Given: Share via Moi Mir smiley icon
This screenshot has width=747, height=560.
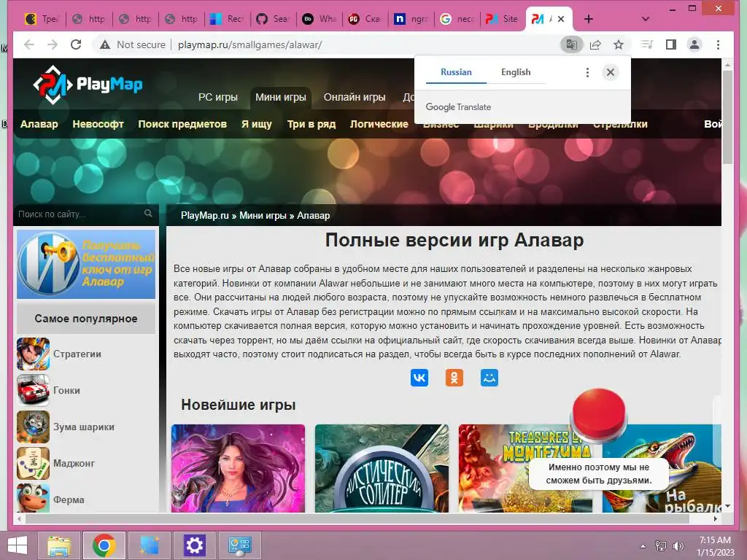Looking at the screenshot, I should point(489,378).
